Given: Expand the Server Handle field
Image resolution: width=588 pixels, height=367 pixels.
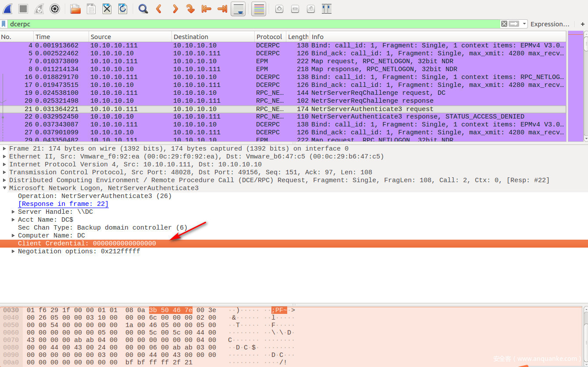Looking at the screenshot, I should [14, 212].
